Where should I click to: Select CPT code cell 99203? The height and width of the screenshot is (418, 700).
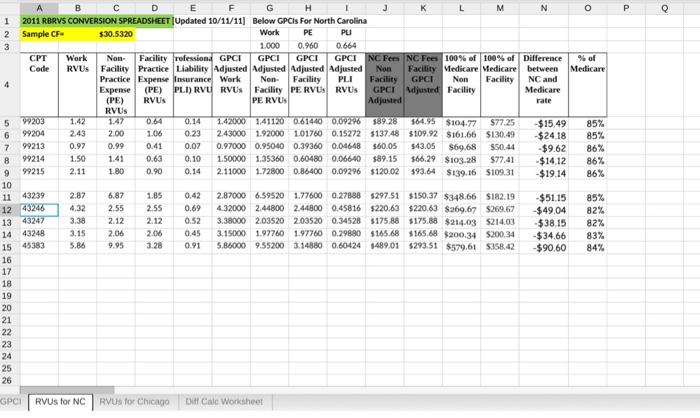(39, 122)
